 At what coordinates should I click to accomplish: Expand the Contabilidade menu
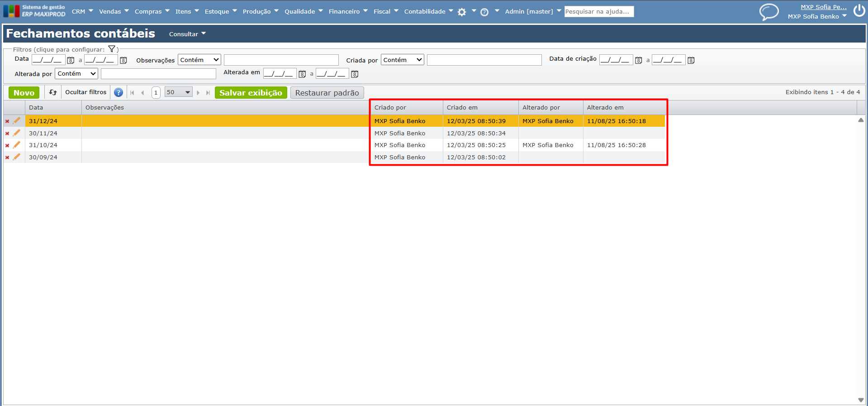click(x=428, y=11)
